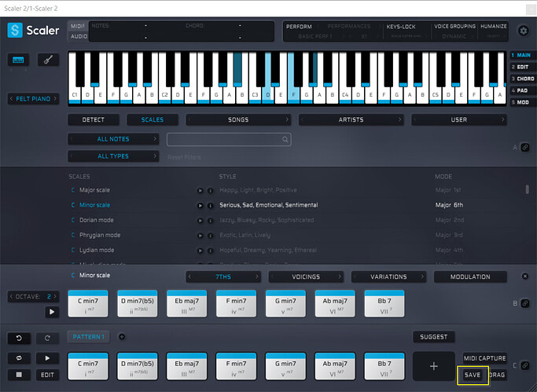Select next instrument after Felt Piano

55,99
